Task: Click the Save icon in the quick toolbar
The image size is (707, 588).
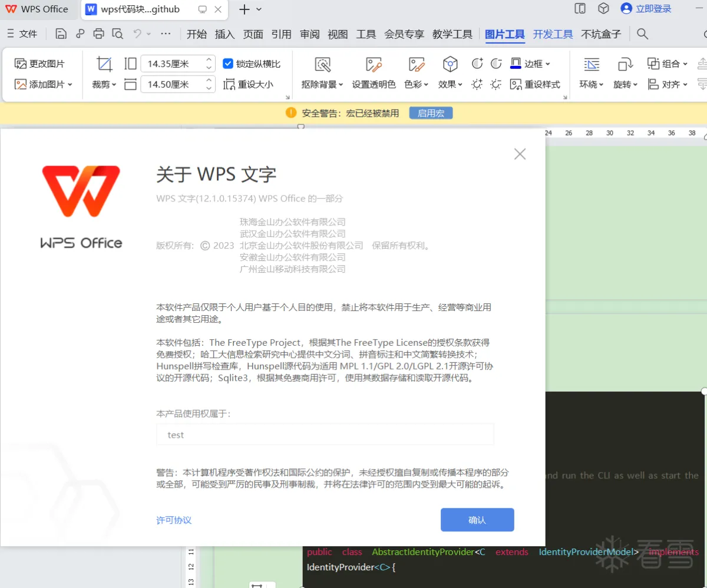Action: tap(61, 34)
